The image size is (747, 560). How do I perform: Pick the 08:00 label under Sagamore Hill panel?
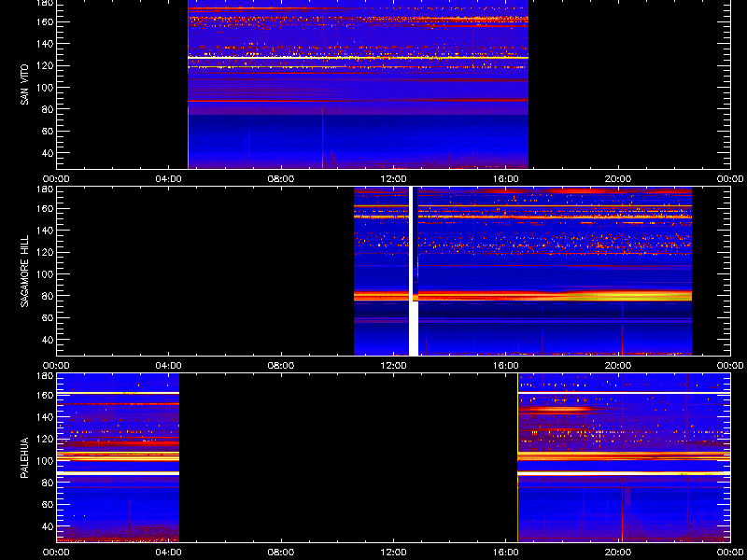pyautogui.click(x=281, y=366)
